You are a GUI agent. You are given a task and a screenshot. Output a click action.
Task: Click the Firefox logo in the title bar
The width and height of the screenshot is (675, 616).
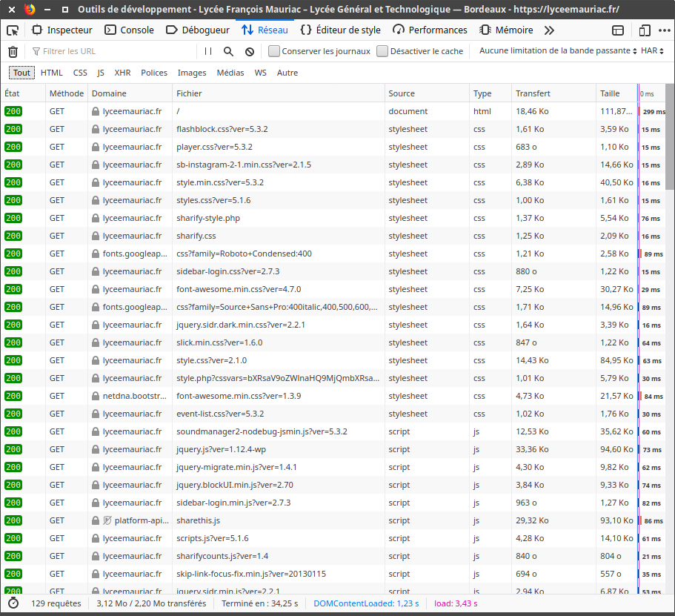(x=30, y=9)
